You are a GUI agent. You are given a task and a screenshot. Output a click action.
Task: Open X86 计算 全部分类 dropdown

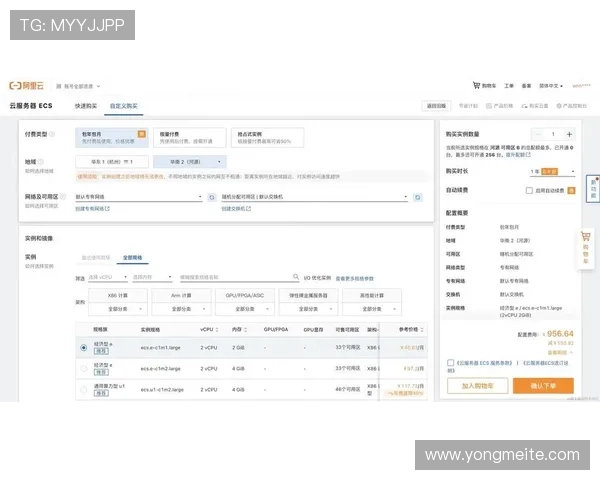coord(117,309)
